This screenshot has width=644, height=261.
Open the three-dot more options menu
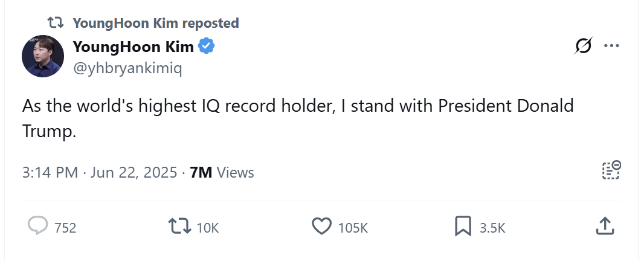(611, 46)
